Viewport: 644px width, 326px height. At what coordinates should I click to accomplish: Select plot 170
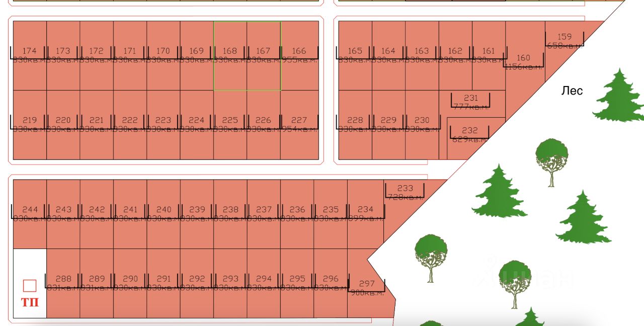[164, 55]
